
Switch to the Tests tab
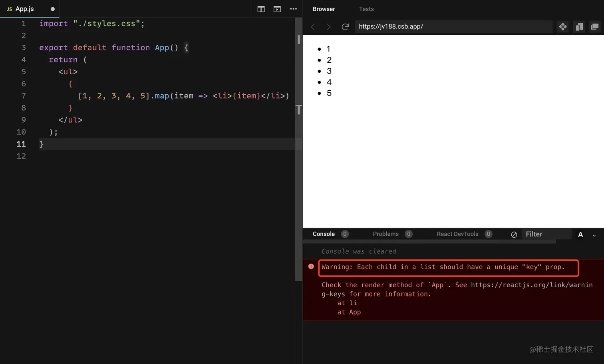coord(366,9)
